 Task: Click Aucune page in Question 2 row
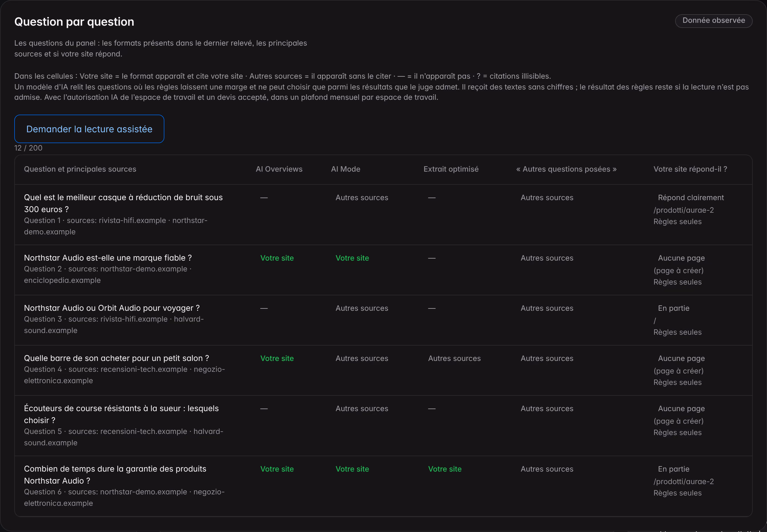(x=681, y=258)
